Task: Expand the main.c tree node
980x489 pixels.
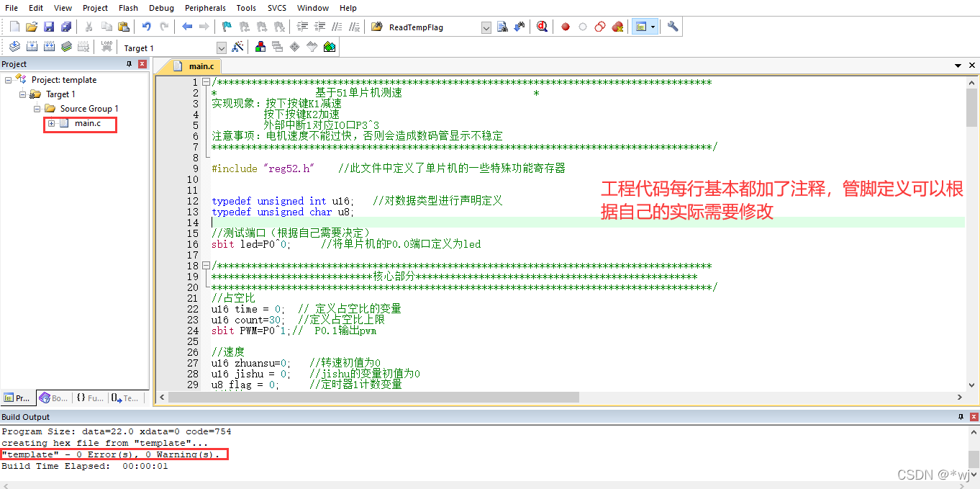Action: pyautogui.click(x=52, y=123)
